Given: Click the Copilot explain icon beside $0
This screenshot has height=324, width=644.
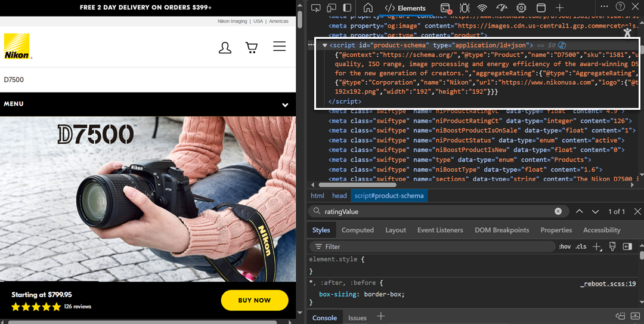Looking at the screenshot, I should click(x=563, y=45).
